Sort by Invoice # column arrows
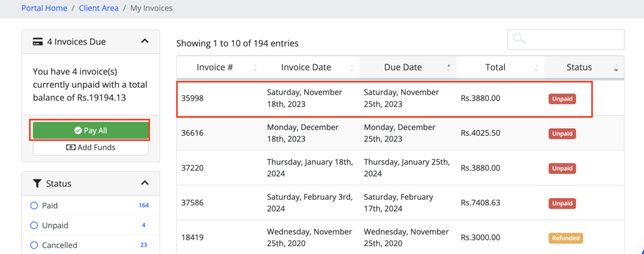The width and height of the screenshot is (644, 254). (x=255, y=68)
